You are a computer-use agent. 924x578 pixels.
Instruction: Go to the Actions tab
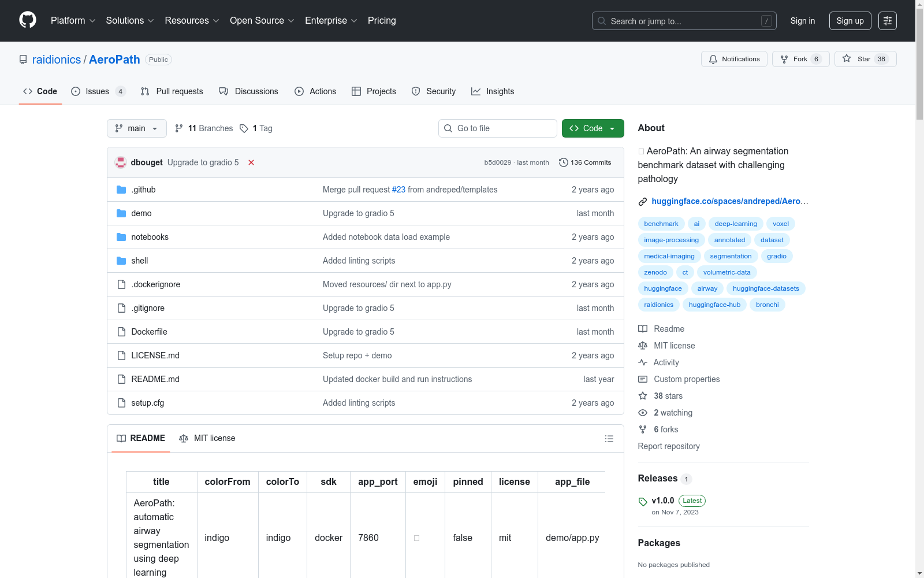click(x=315, y=91)
